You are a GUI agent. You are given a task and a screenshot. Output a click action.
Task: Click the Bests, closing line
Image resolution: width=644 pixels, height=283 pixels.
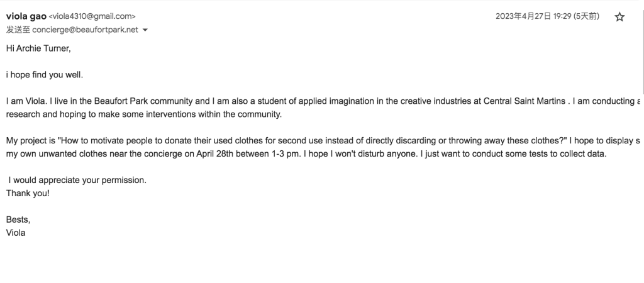pos(18,219)
